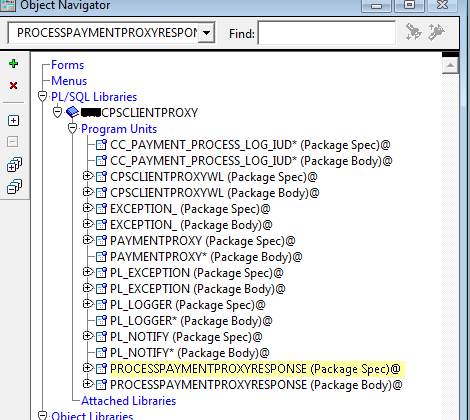Click the Find Previous search icon
This screenshot has height=420, width=470.
tap(436, 32)
